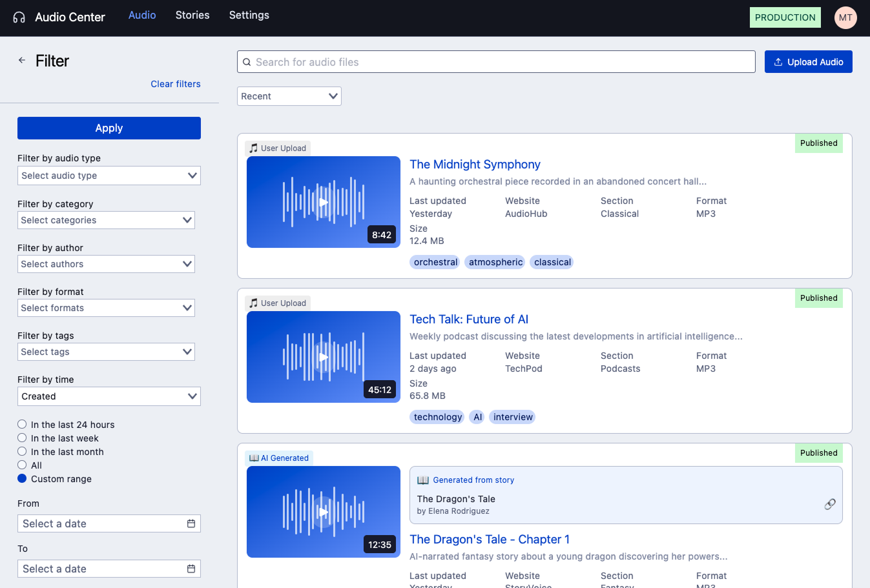Click book icon on AI Generated badge
Image resolution: width=870 pixels, height=588 pixels.
tap(254, 458)
